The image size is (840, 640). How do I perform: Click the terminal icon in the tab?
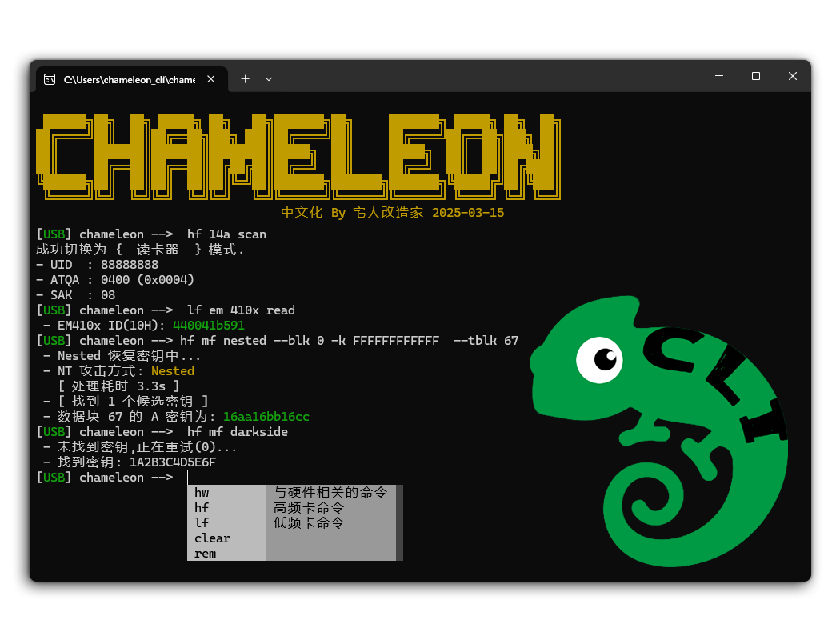click(x=50, y=79)
